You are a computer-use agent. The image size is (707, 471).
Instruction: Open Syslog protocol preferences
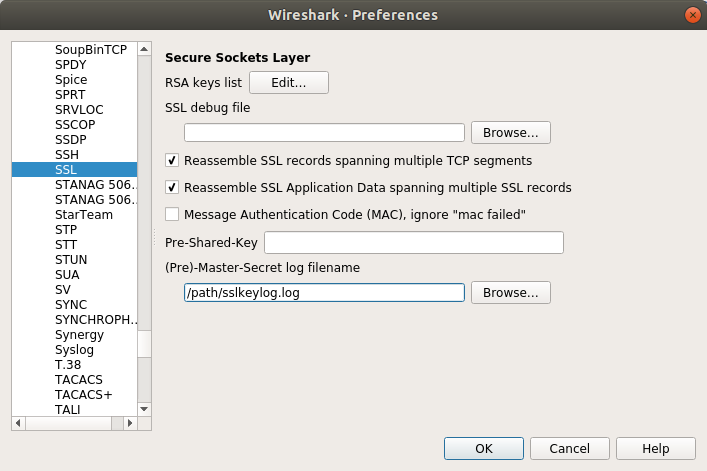(x=74, y=350)
